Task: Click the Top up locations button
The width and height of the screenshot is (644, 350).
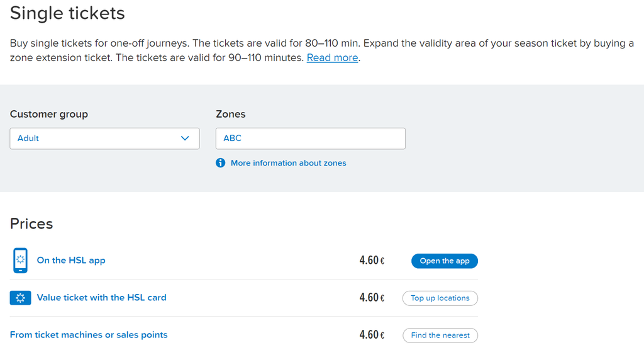Action: click(x=440, y=298)
